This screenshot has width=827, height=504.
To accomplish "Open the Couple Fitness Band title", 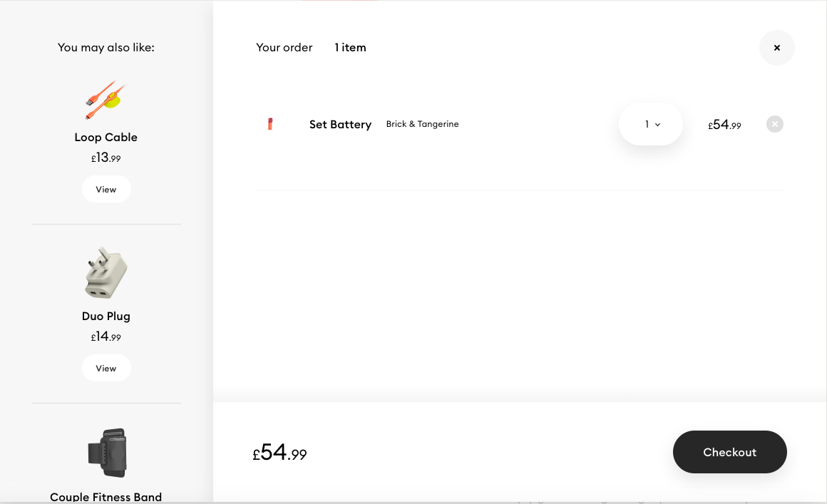I will click(x=106, y=497).
